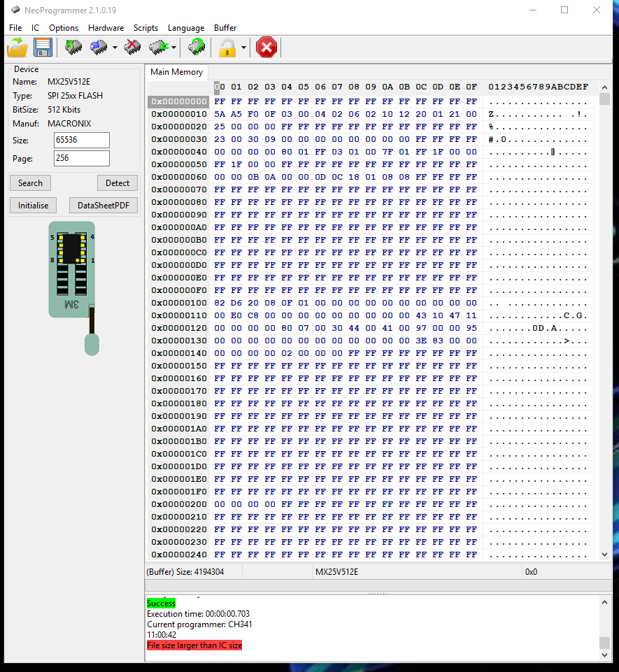Click the hex editor scrollbar thumb
This screenshot has height=672, width=619.
pyautogui.click(x=604, y=99)
